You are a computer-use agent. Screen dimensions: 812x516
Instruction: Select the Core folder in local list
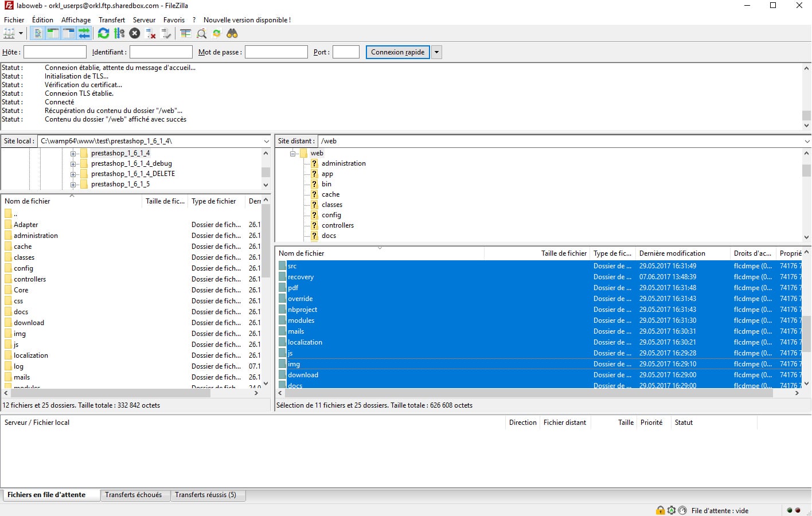[x=21, y=290]
